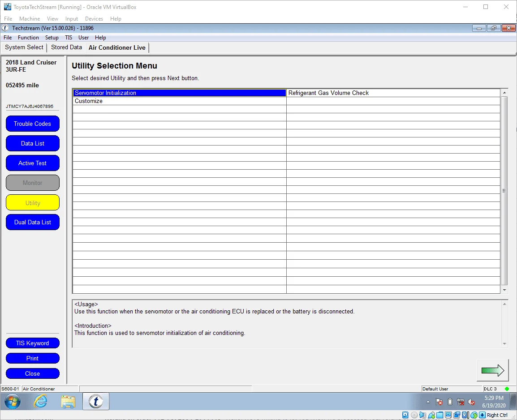Open the VirtualBox File menu
The image size is (517, 420).
(x=8, y=19)
